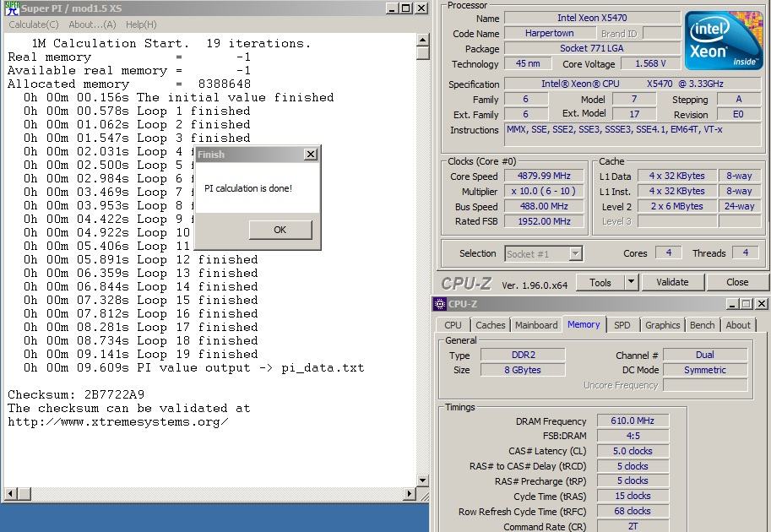This screenshot has height=532, width=771.
Task: Click the tRAS value 15 clocks
Action: (633, 496)
